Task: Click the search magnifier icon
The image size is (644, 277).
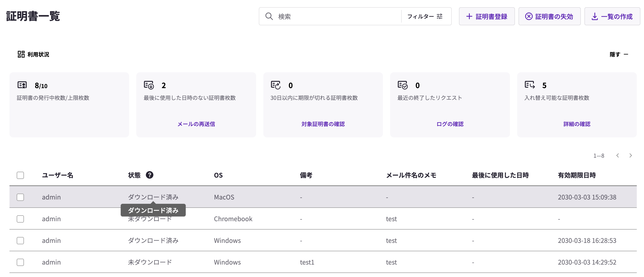Action: coord(269,16)
